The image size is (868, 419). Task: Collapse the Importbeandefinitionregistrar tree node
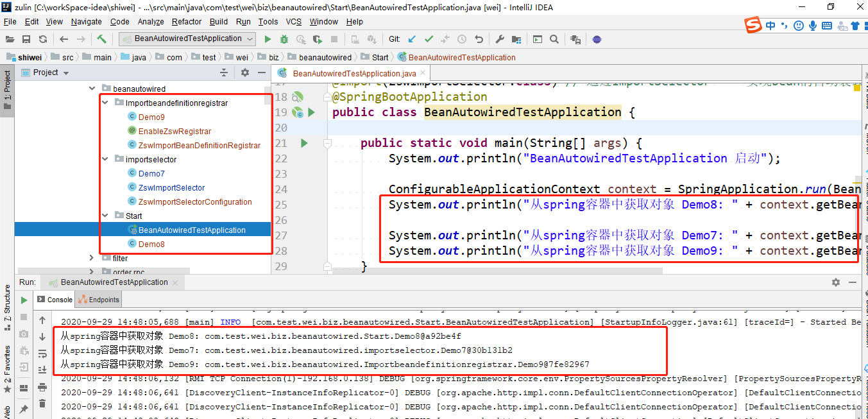click(106, 102)
